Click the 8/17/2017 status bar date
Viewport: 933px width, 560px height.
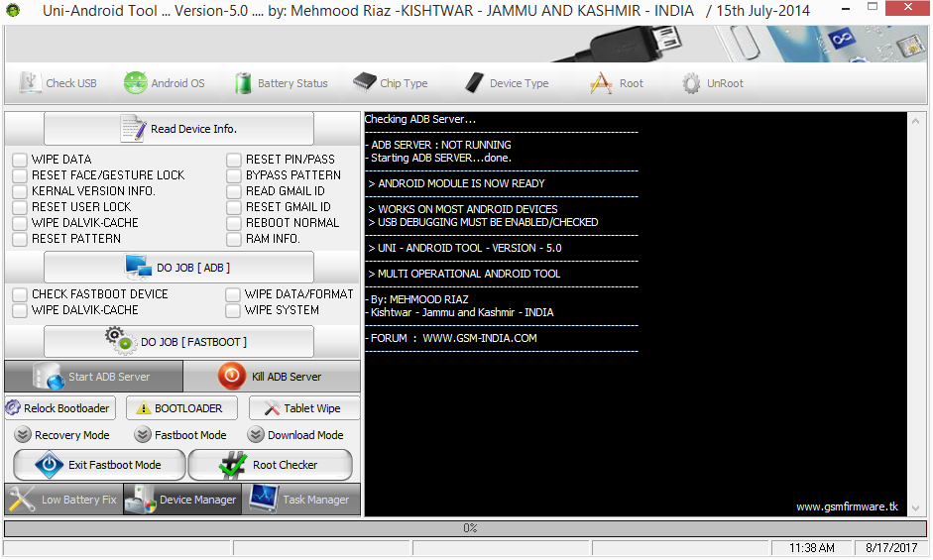coord(891,547)
